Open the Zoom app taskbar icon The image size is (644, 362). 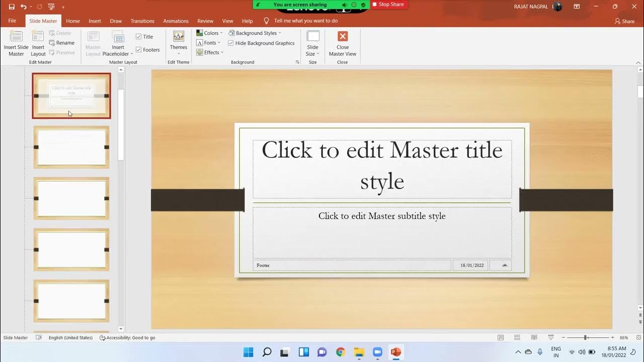coord(378,352)
